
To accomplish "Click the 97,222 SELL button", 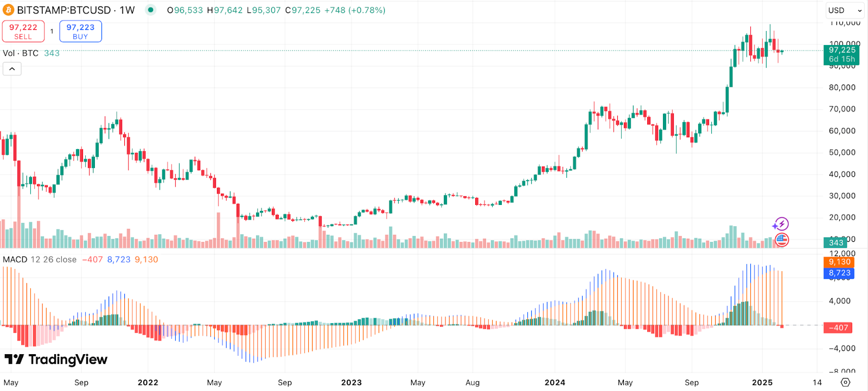I will pyautogui.click(x=23, y=31).
